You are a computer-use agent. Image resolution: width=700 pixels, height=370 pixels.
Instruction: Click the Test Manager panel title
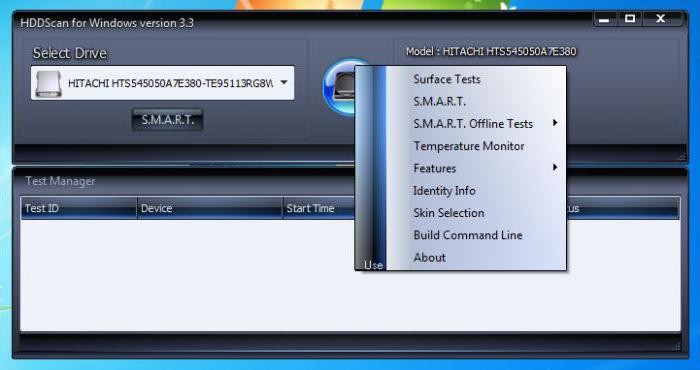60,181
